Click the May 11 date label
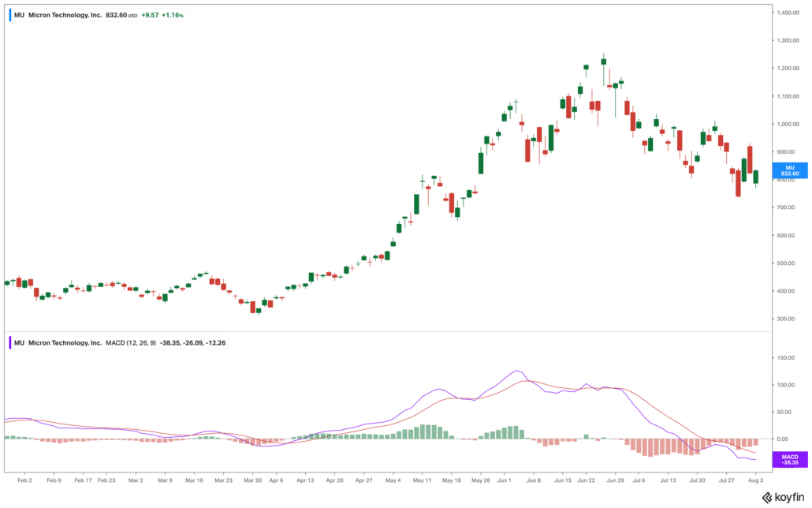The image size is (812, 508). 422,480
